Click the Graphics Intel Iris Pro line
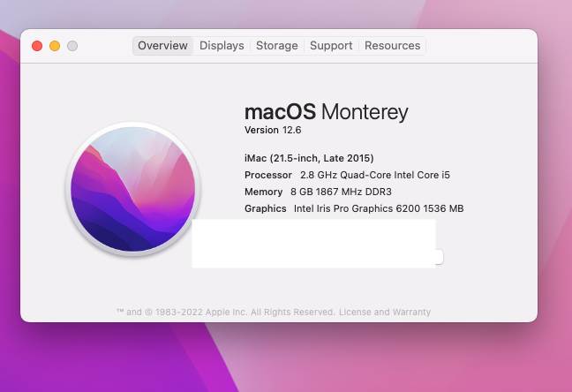 (354, 208)
